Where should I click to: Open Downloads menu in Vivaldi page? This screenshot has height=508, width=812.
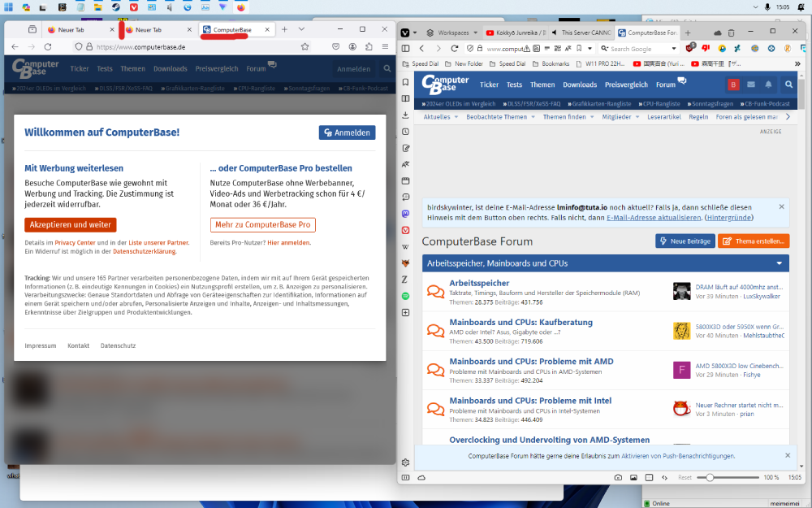coord(580,85)
